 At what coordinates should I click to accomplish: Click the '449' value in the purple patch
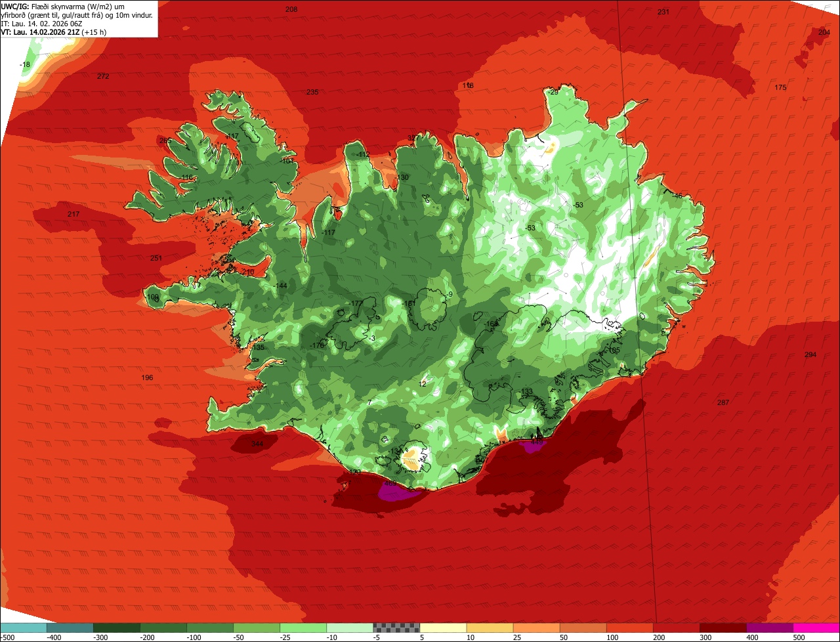(537, 442)
